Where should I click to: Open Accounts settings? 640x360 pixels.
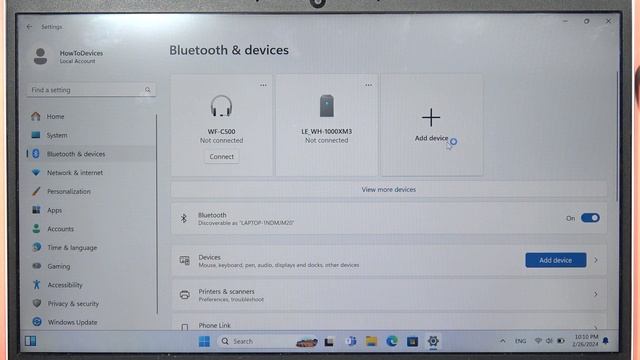(x=90, y=229)
